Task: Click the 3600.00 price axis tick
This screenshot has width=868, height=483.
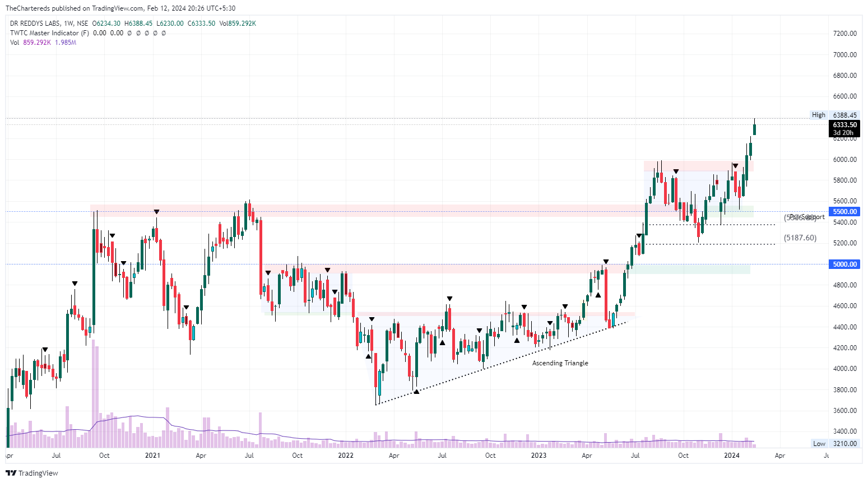Action: pyautogui.click(x=845, y=411)
